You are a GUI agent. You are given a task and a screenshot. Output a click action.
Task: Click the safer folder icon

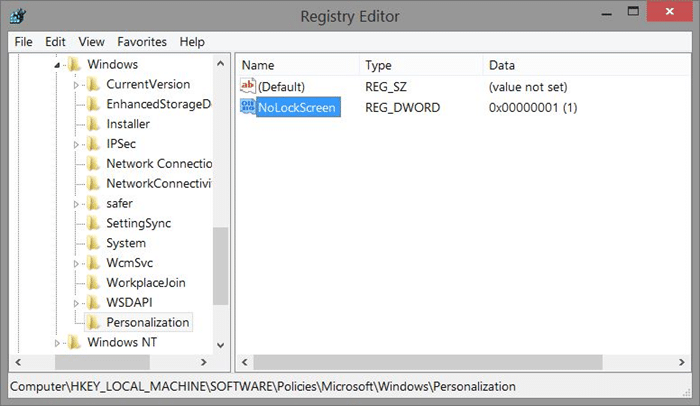[93, 203]
